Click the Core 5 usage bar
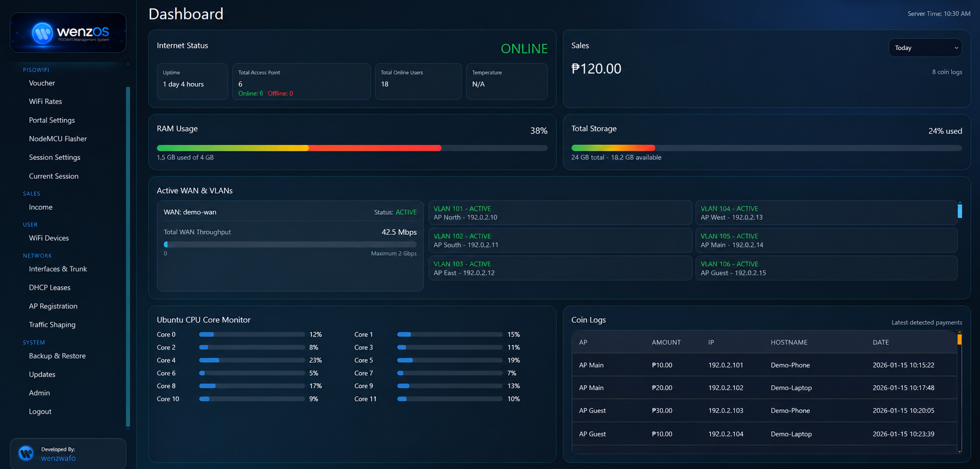Viewport: 980px width, 469px height. point(450,360)
